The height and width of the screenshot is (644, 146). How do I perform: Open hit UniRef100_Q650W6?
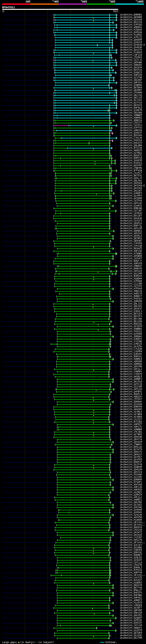pyautogui.click(x=131, y=63)
